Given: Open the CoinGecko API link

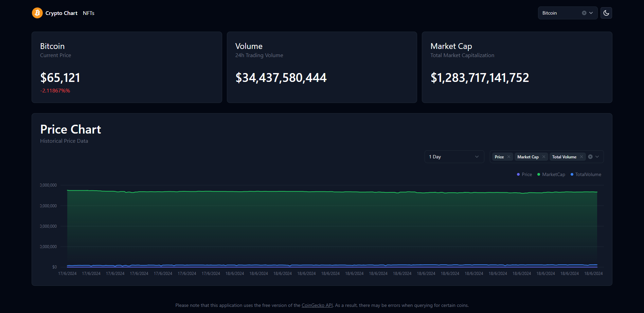Looking at the screenshot, I should tap(317, 305).
